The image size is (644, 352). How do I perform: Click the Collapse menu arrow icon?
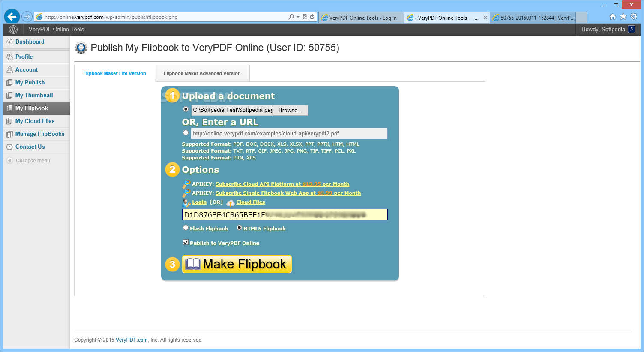[9, 160]
